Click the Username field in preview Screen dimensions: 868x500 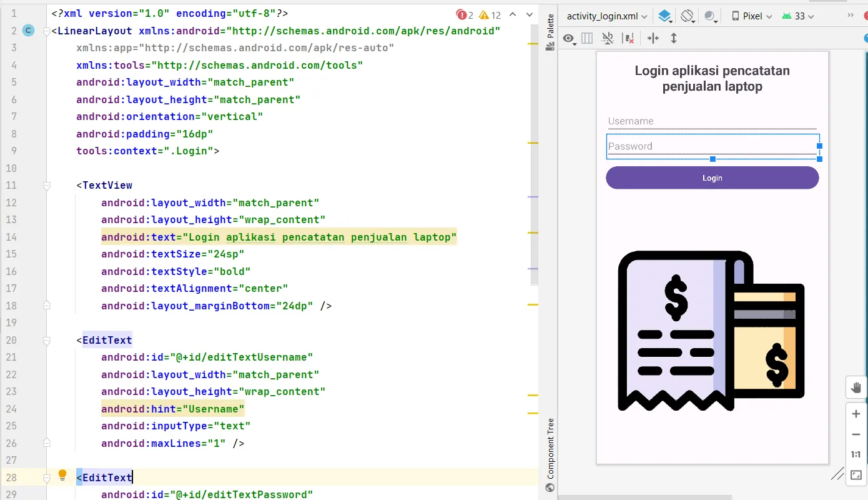pyautogui.click(x=713, y=121)
